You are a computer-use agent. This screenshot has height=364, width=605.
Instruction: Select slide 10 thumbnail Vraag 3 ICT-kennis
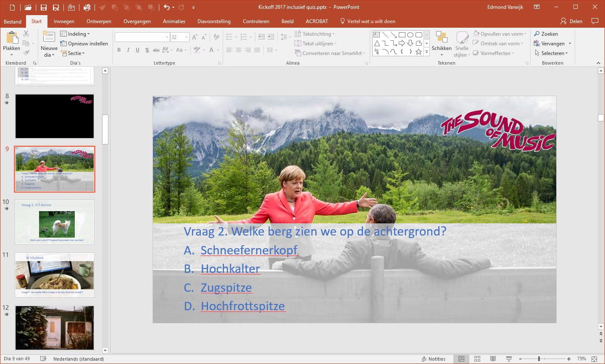55,222
